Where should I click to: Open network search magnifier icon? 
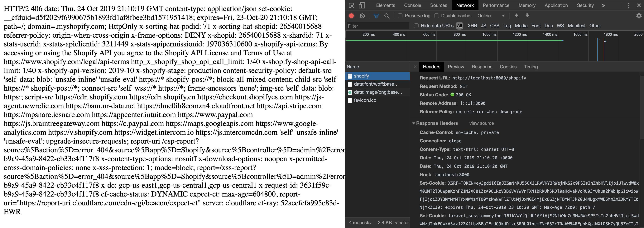click(387, 16)
